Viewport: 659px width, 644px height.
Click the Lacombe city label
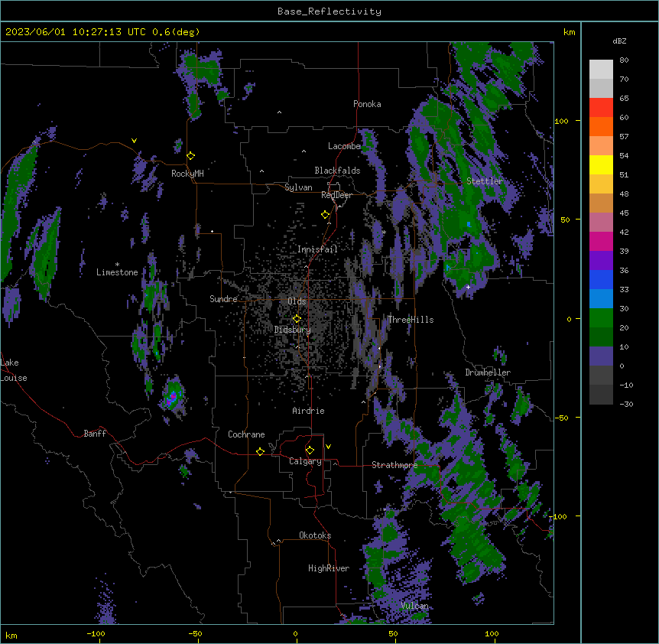coord(344,146)
